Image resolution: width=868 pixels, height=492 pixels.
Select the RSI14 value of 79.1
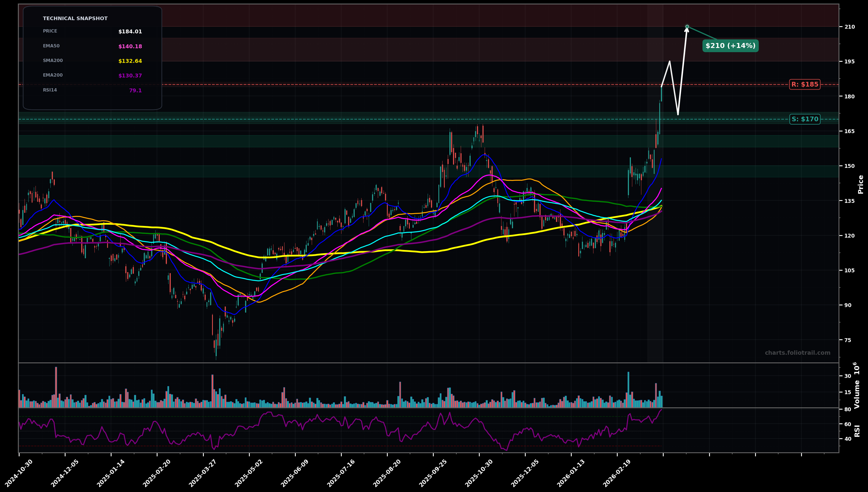pyautogui.click(x=135, y=90)
